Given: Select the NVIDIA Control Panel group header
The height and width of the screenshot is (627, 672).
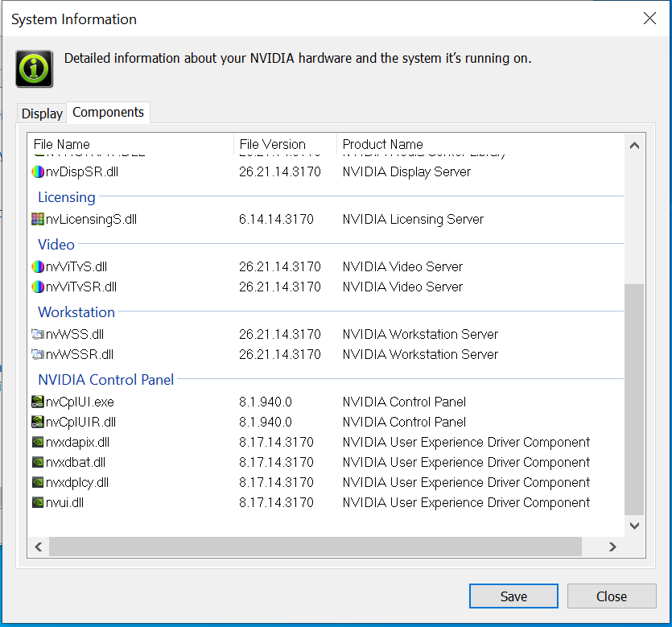Looking at the screenshot, I should pyautogui.click(x=106, y=380).
